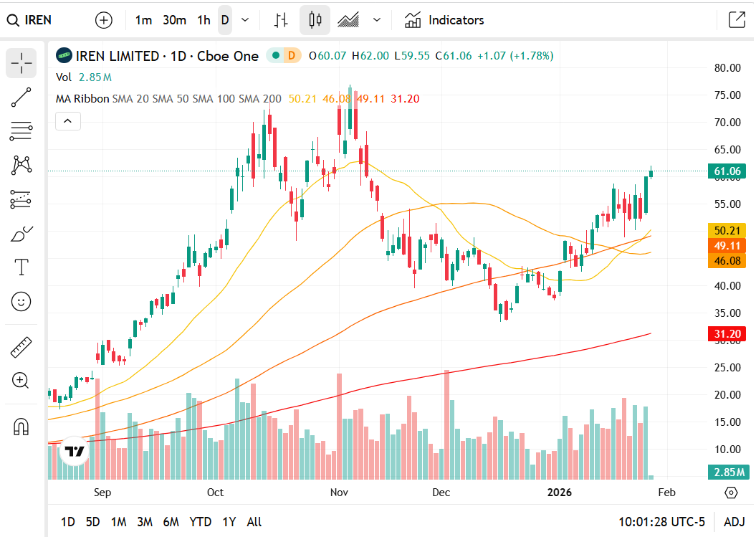Click the 61.06 current price label
Image resolution: width=756 pixels, height=537 pixels.
(x=727, y=171)
